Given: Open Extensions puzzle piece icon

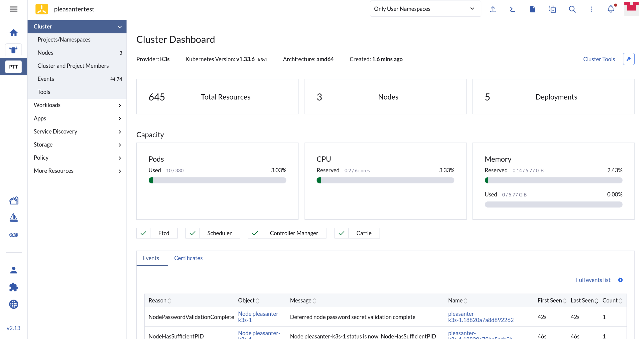Looking at the screenshot, I should tap(13, 287).
